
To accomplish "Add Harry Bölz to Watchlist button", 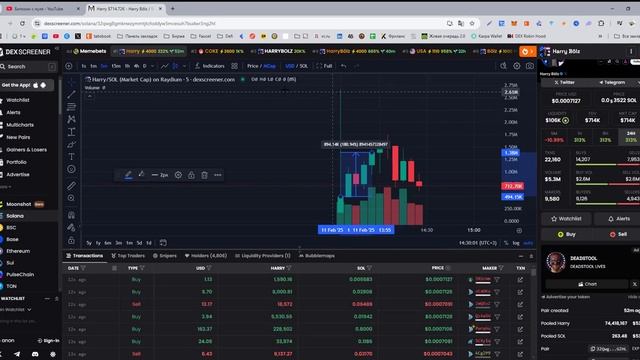I will (x=566, y=219).
